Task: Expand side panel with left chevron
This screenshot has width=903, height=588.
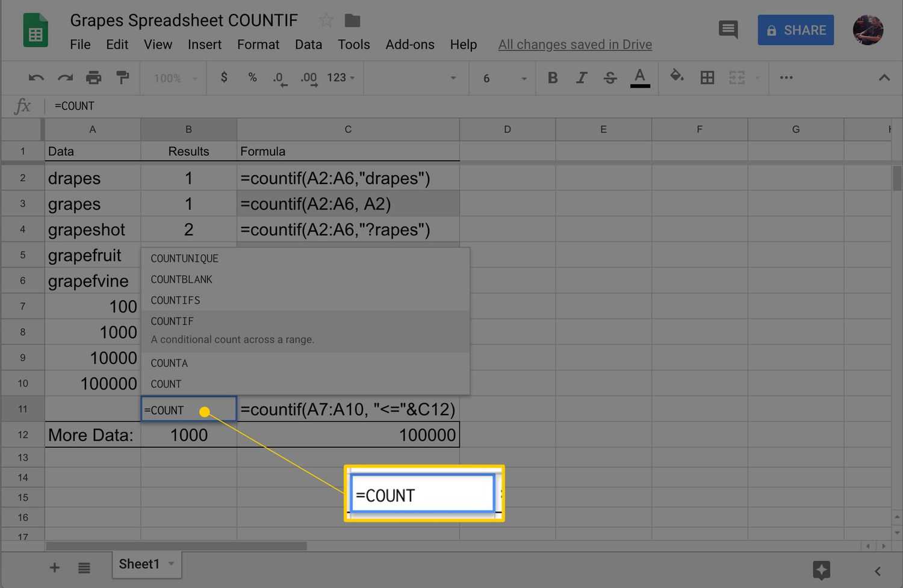Action: tap(878, 571)
